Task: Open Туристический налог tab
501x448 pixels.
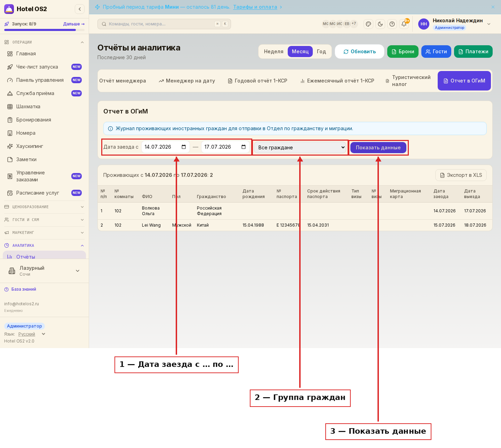Action: 408,81
